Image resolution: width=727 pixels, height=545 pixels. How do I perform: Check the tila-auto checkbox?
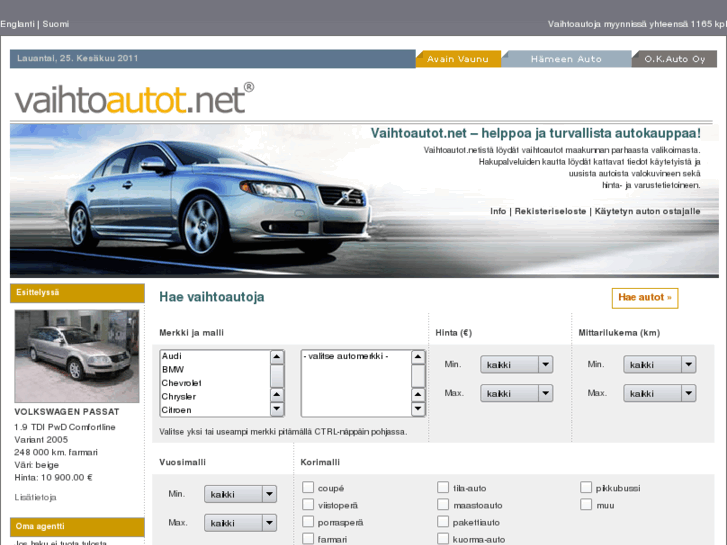(x=443, y=487)
